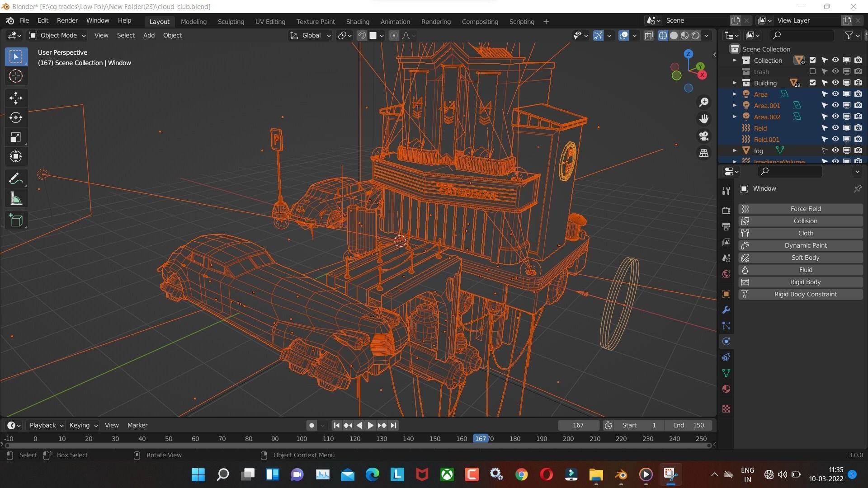868x488 pixels.
Task: Open the Object Data properties tab
Action: coord(726,373)
